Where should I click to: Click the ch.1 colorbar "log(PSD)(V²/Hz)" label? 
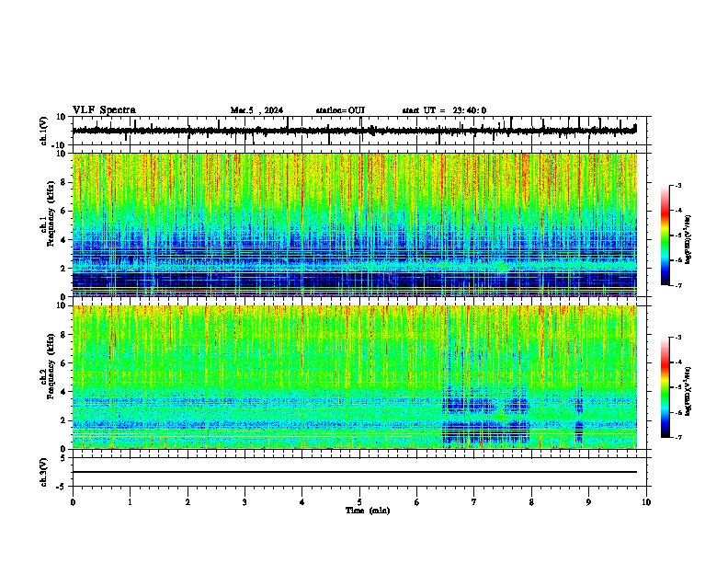click(688, 239)
